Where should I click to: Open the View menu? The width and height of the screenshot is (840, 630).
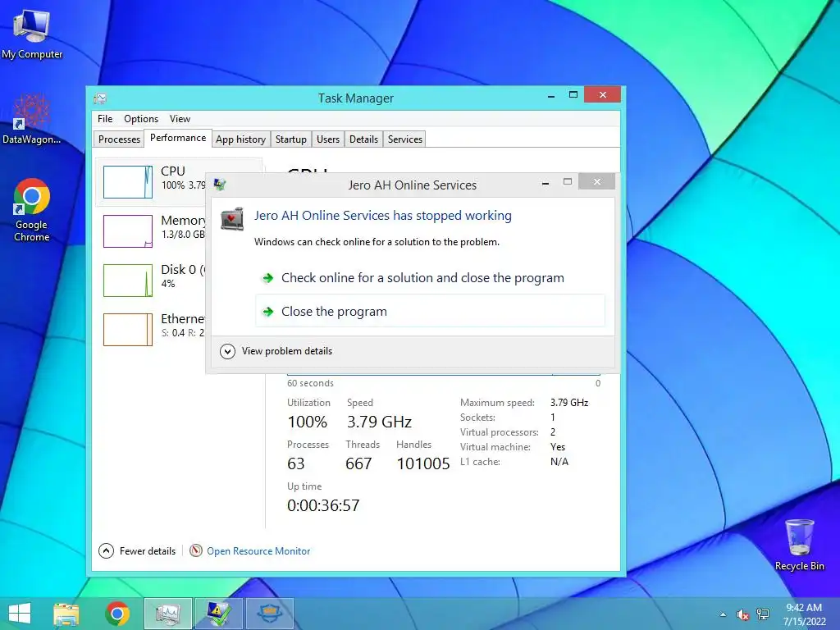pos(180,119)
